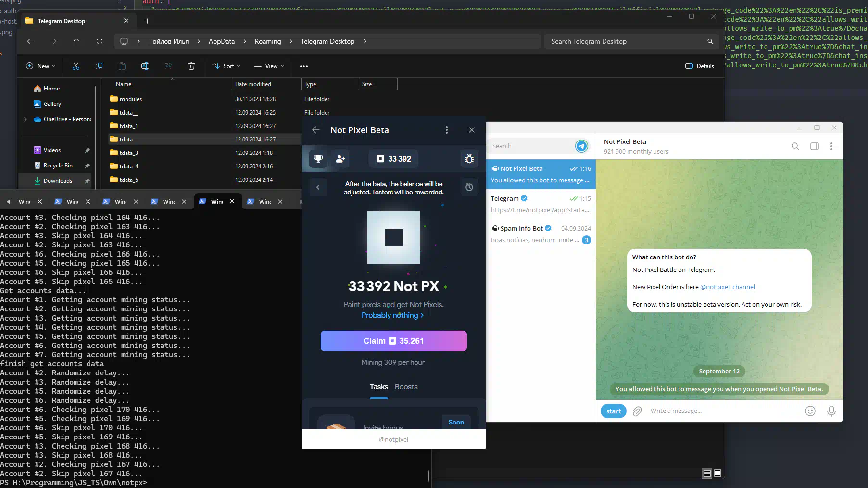Image resolution: width=868 pixels, height=488 pixels.
Task: Open the Probably nothing link
Action: coord(392,315)
